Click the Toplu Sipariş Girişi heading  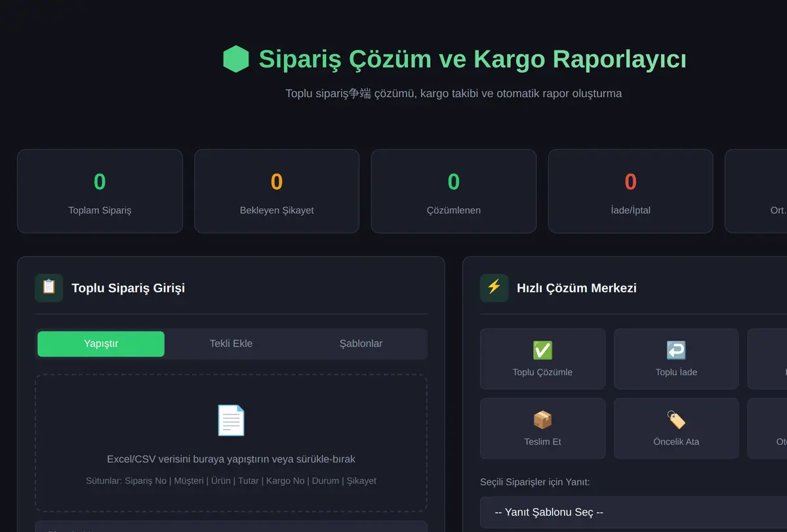128,288
